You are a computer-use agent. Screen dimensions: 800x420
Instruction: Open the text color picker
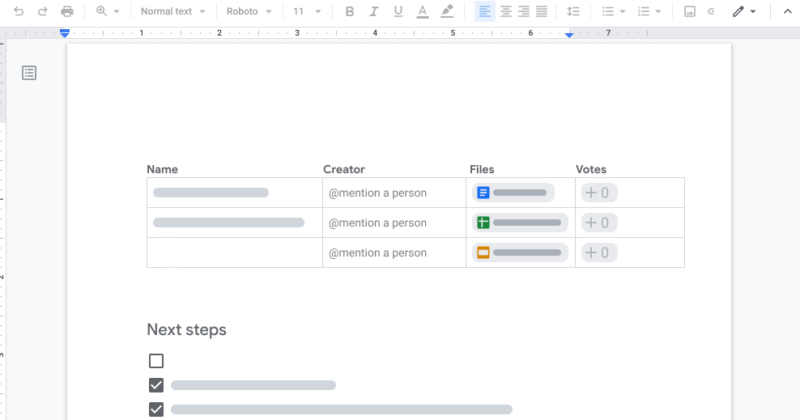click(x=422, y=12)
